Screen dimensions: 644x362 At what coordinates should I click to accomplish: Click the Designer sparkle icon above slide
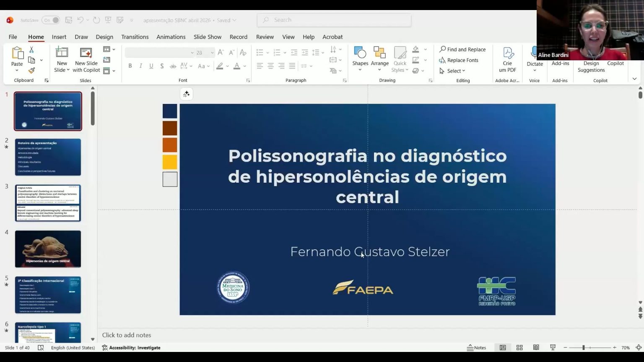click(x=187, y=94)
